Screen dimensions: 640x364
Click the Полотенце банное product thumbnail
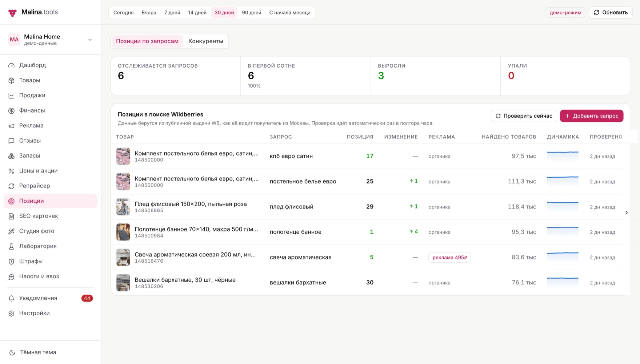(123, 232)
